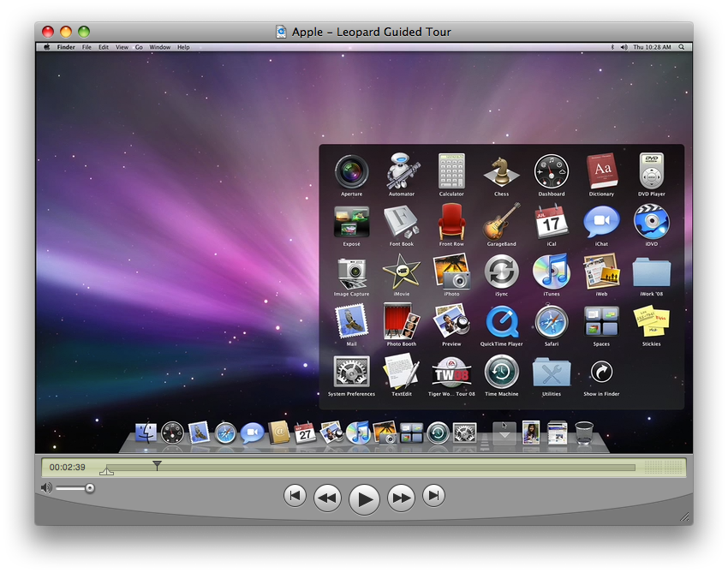Open Dashboard from the stack grid
Viewport: 728px width, 573px height.
pos(551,171)
